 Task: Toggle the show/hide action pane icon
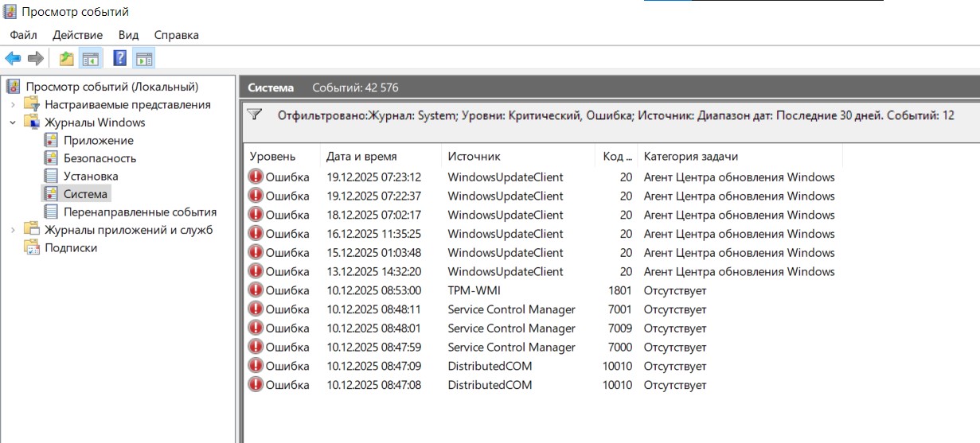point(144,58)
